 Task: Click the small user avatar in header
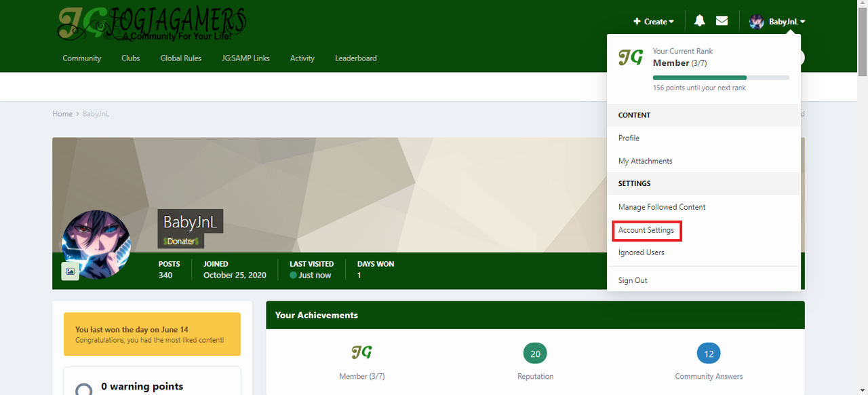(756, 22)
